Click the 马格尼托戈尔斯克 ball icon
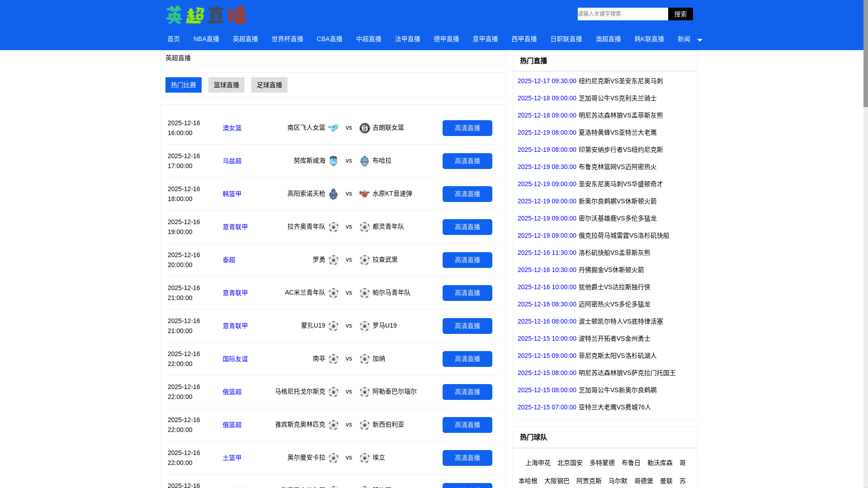This screenshot has width=868, height=488. tap(333, 392)
